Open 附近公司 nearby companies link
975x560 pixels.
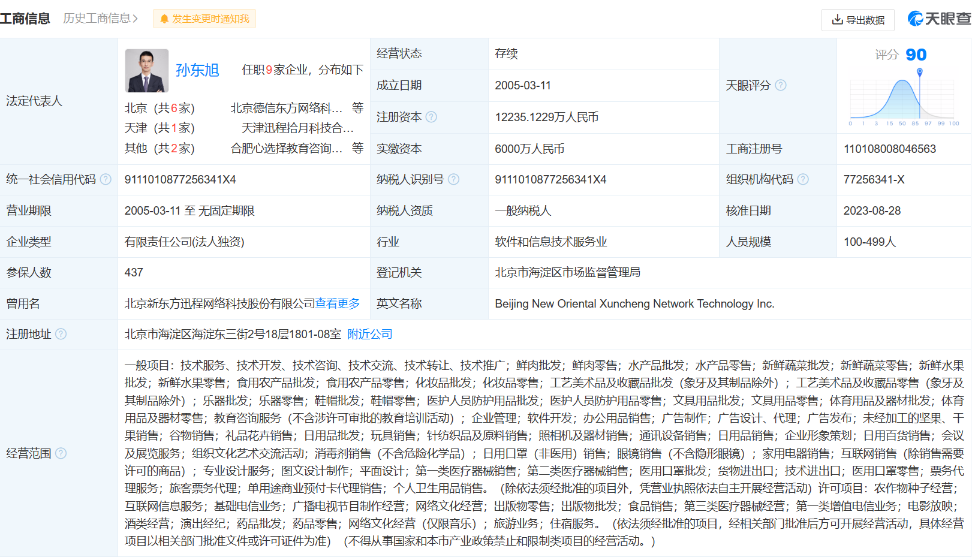click(370, 334)
